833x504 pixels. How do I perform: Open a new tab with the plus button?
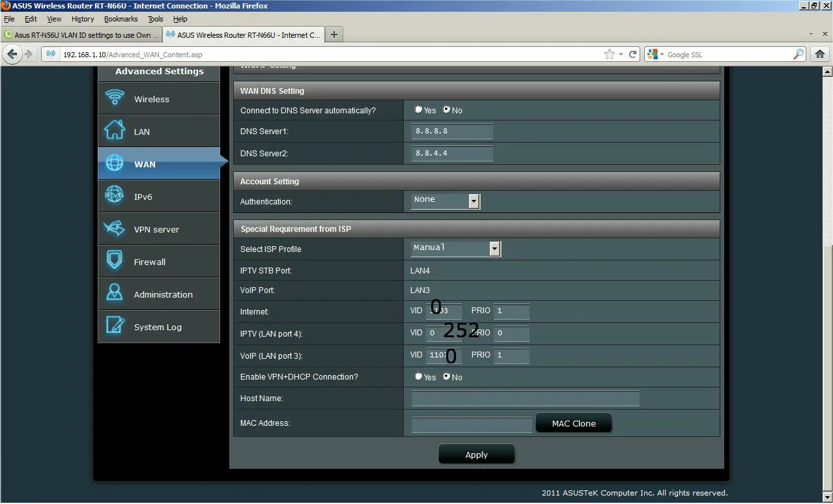(334, 35)
